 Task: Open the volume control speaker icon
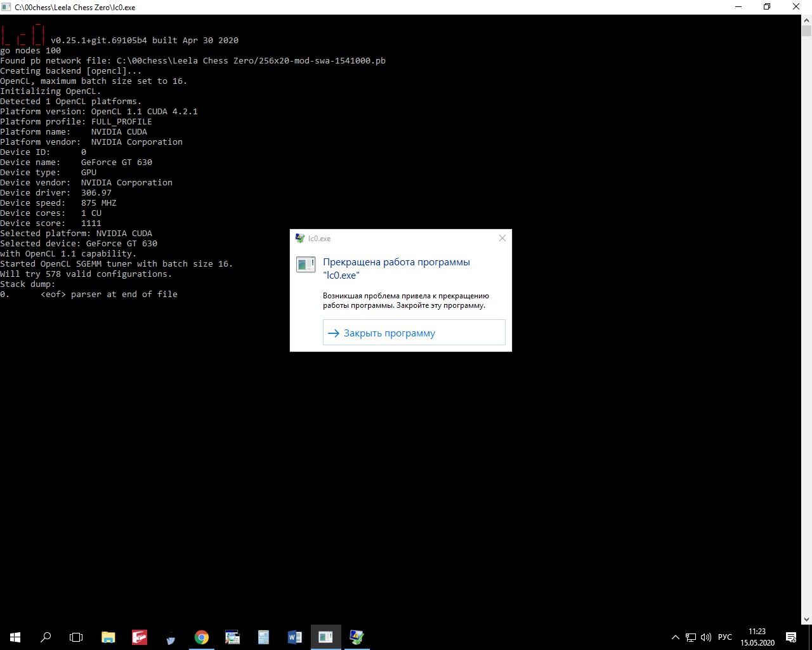(x=705, y=637)
